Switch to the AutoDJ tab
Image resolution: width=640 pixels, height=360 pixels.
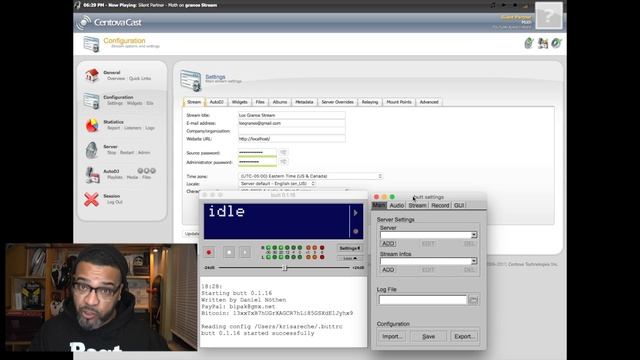tap(216, 102)
